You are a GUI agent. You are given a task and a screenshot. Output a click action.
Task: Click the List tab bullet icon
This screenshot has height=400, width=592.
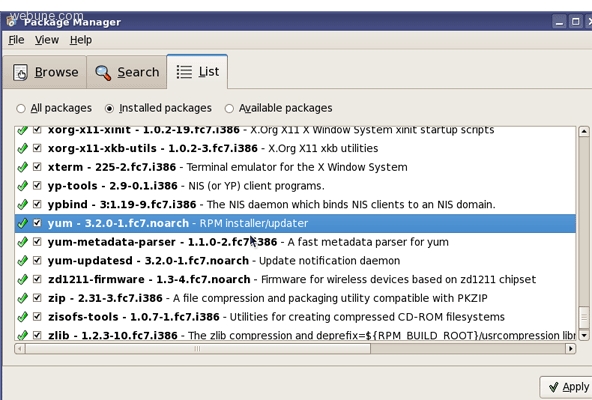[x=184, y=72]
